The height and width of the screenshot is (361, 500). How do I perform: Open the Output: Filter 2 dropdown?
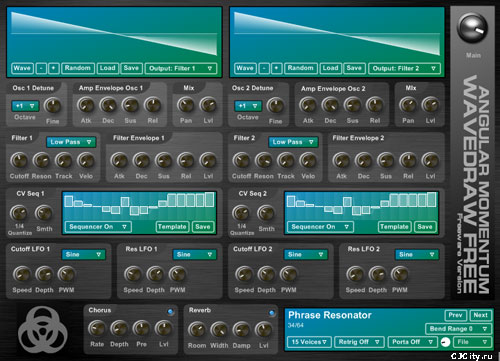404,68
